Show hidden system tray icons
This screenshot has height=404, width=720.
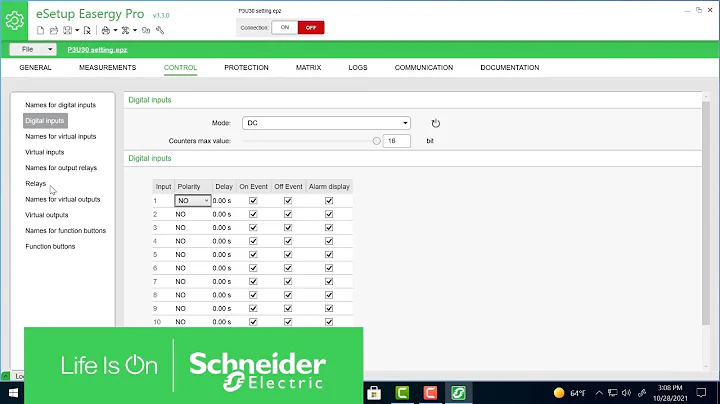[x=599, y=393]
